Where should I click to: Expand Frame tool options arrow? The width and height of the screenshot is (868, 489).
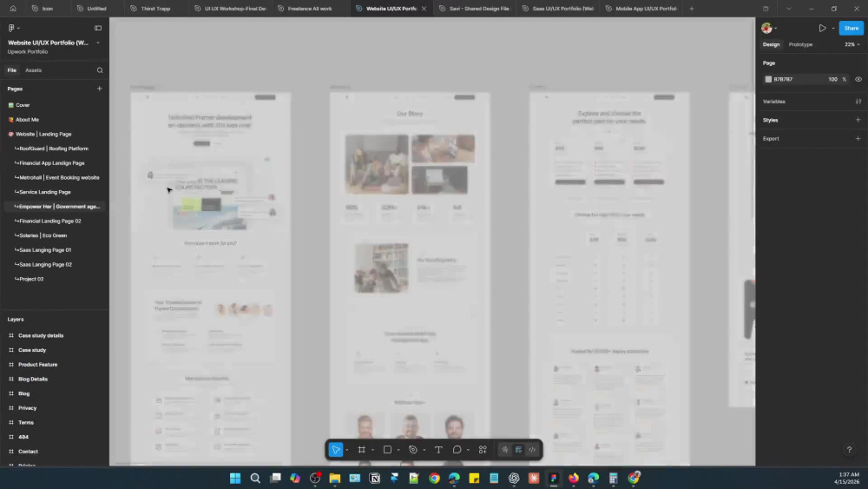372,450
